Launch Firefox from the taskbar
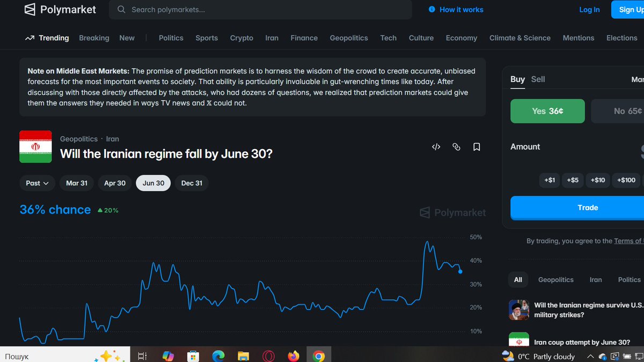 (x=294, y=356)
